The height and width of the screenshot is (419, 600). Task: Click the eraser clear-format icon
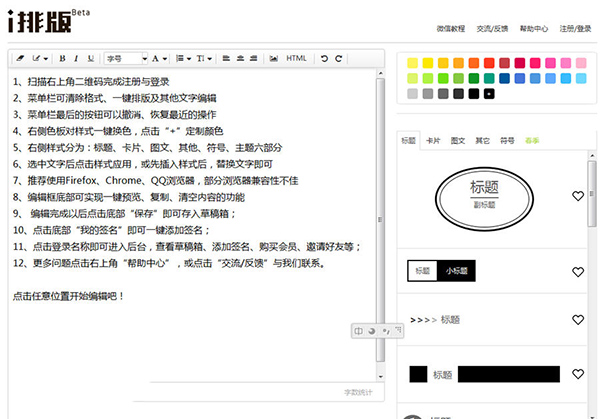coord(20,59)
